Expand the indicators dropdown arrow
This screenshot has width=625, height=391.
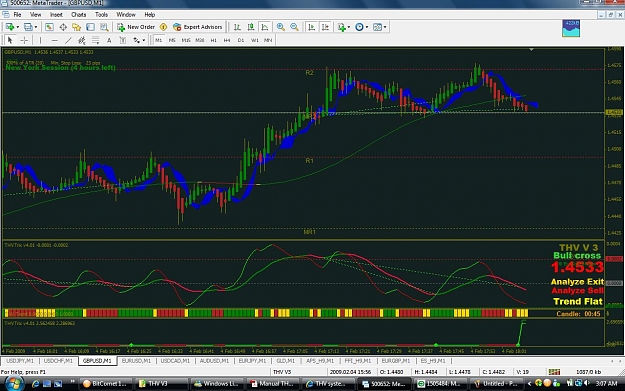pos(349,27)
